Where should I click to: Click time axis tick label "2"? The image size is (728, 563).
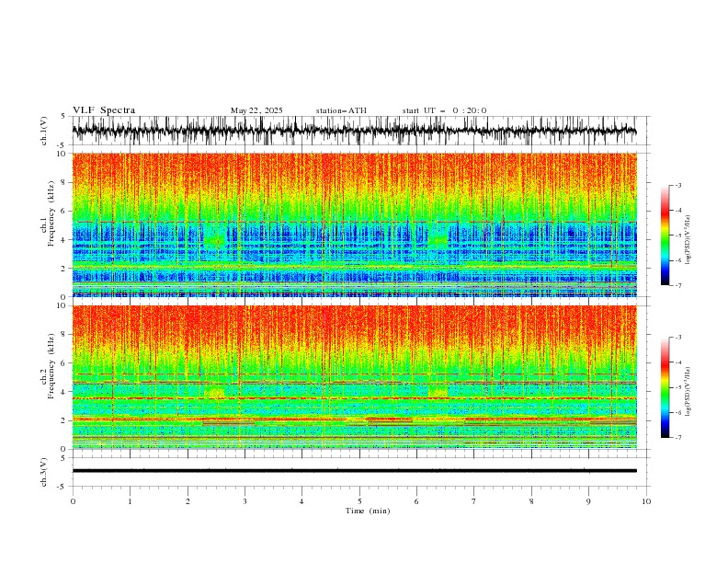[x=188, y=501]
